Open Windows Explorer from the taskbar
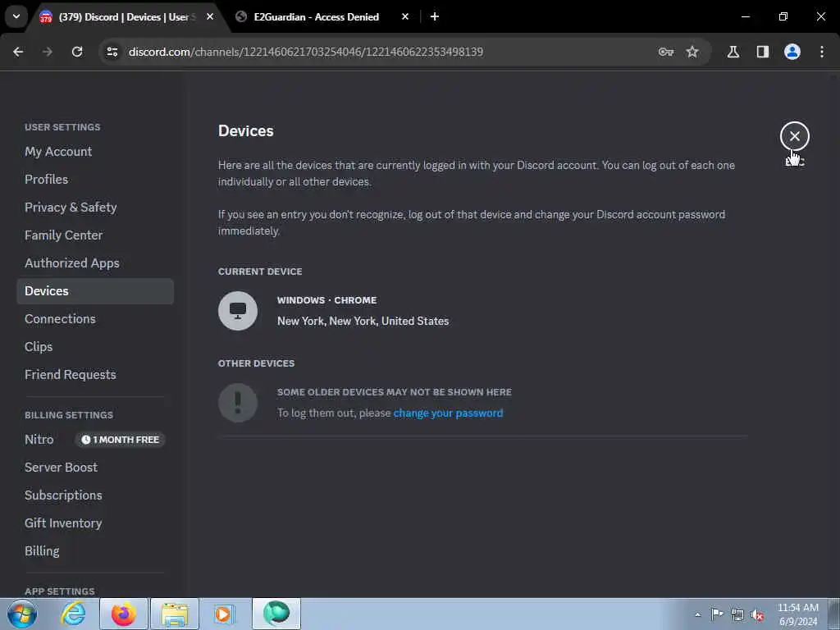Viewport: 840px width, 630px height. pyautogui.click(x=175, y=614)
